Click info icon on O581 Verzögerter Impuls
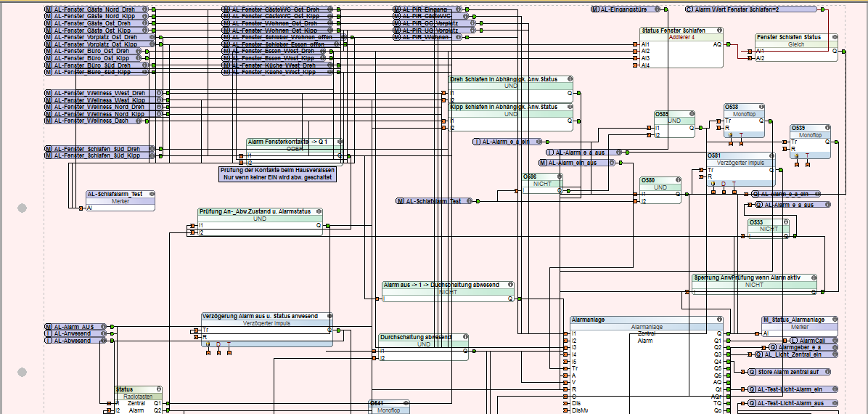 [771, 155]
